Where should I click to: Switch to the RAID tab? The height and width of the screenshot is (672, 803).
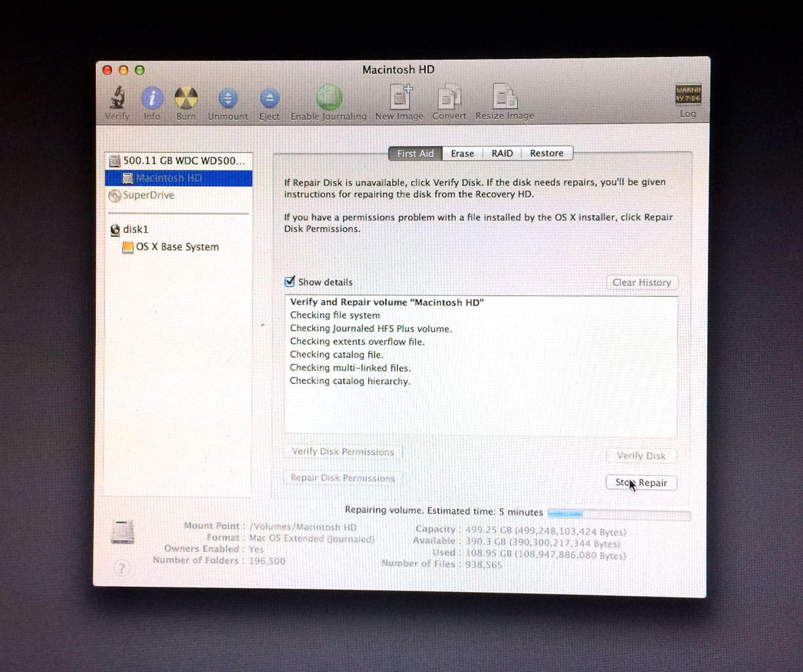503,153
